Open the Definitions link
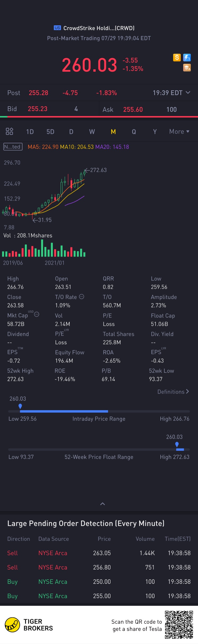Screen dimensions: 198x644 click(x=173, y=392)
